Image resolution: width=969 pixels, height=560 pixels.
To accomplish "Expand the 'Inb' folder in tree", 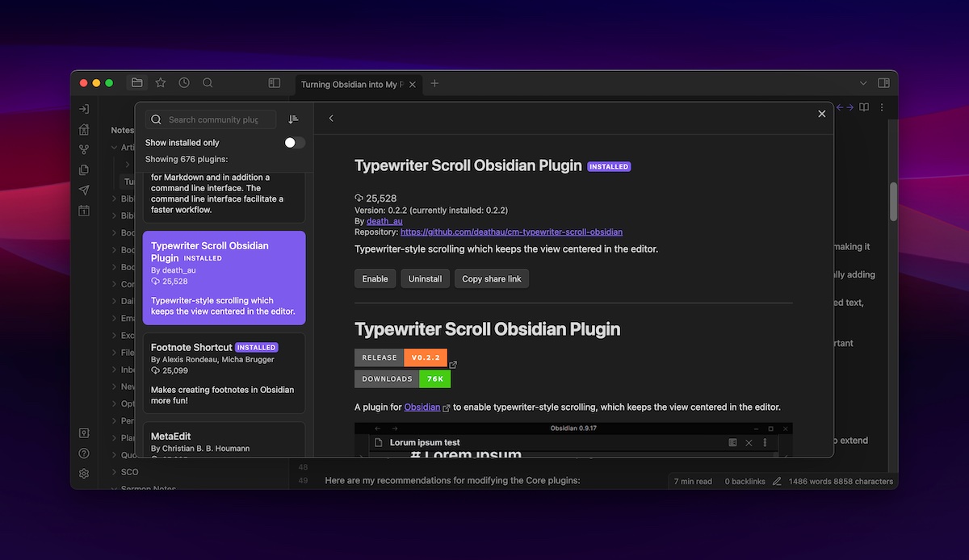I will click(x=114, y=370).
